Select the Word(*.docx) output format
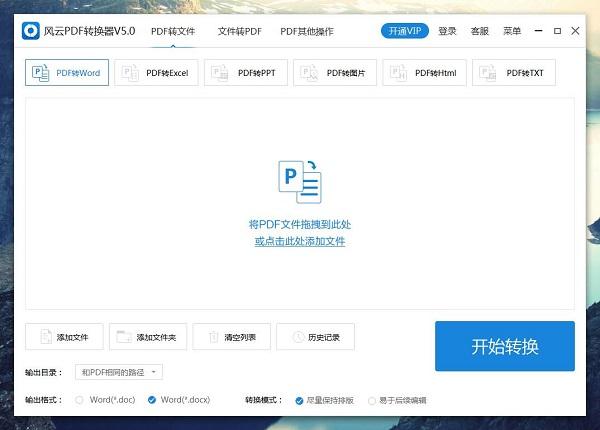600x430 pixels. pos(152,400)
